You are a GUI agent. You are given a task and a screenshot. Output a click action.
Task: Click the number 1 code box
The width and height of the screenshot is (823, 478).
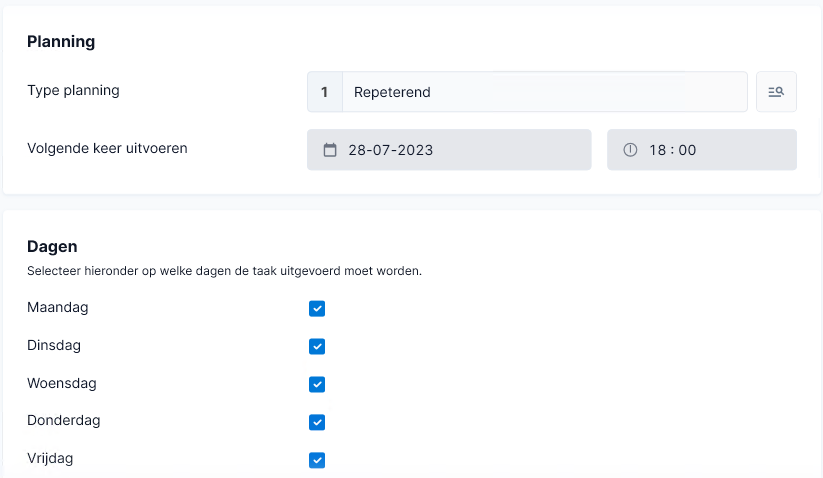[325, 92]
